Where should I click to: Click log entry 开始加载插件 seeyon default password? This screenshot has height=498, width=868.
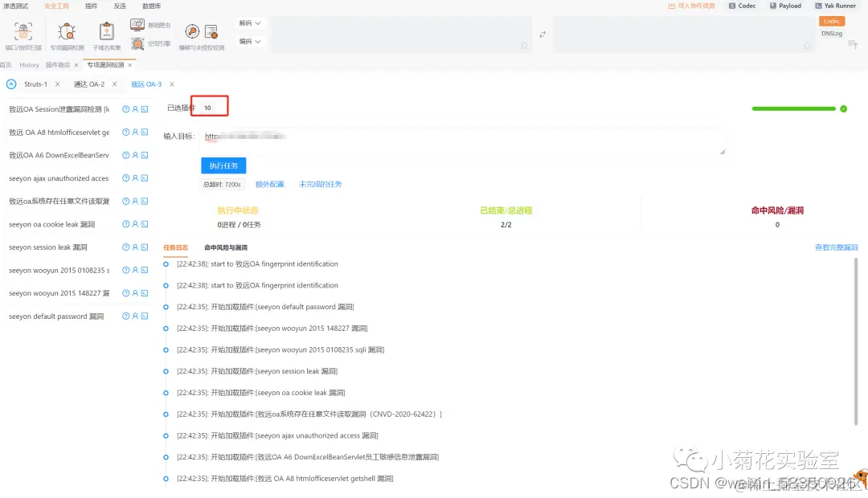265,307
